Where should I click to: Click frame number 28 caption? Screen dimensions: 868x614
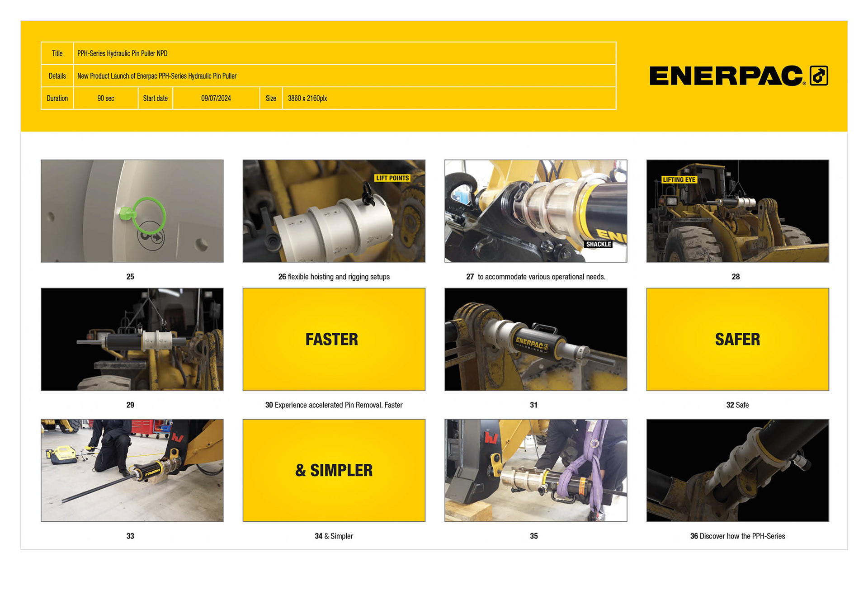click(x=736, y=277)
